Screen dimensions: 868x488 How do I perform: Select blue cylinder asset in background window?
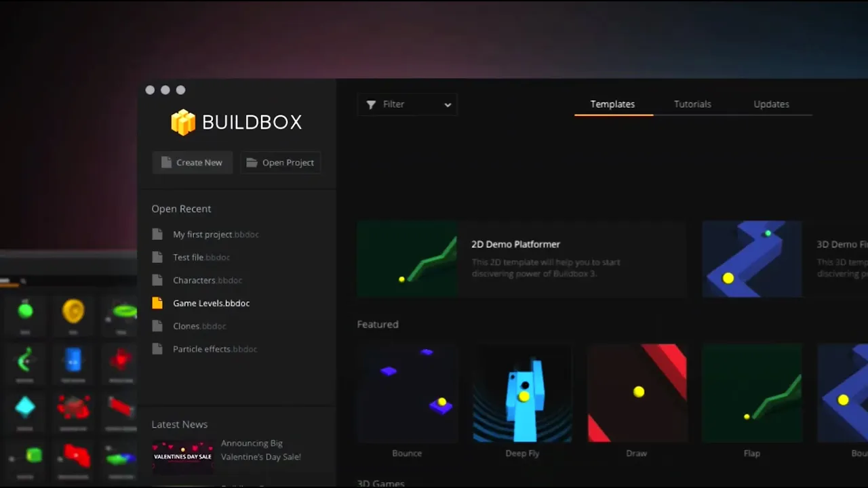pos(73,360)
